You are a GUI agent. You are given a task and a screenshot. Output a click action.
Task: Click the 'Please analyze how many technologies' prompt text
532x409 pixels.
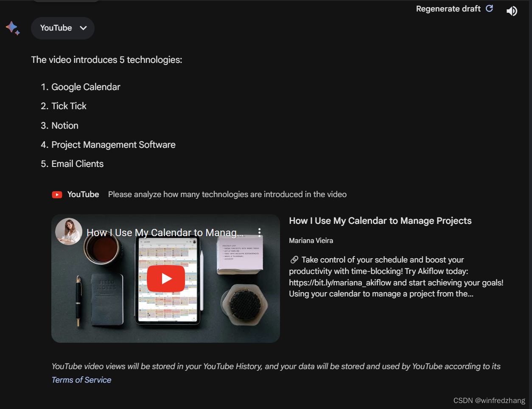227,195
